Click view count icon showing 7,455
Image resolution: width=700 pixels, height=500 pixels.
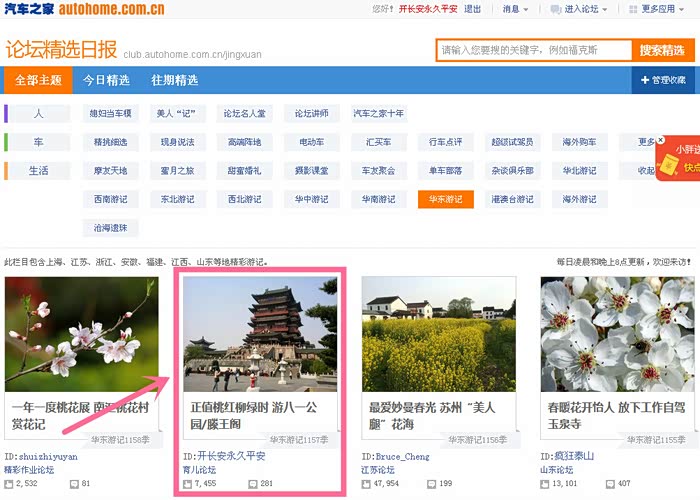(188, 484)
